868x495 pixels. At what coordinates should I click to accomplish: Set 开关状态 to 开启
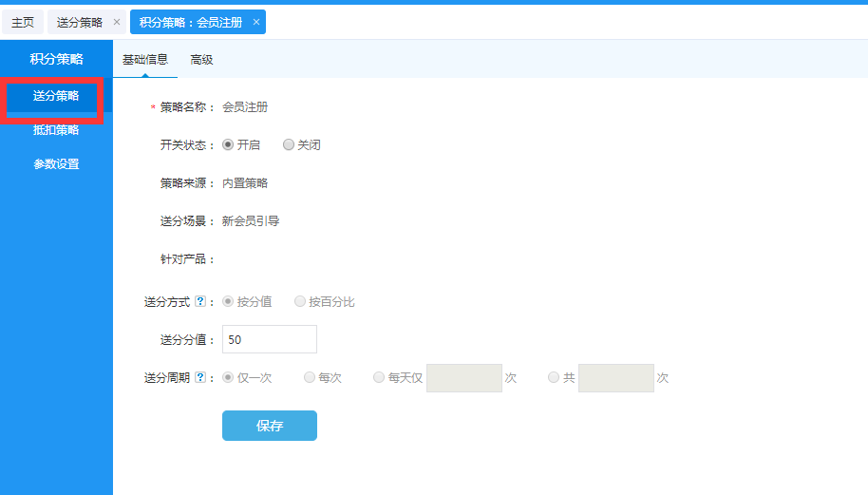tap(228, 145)
